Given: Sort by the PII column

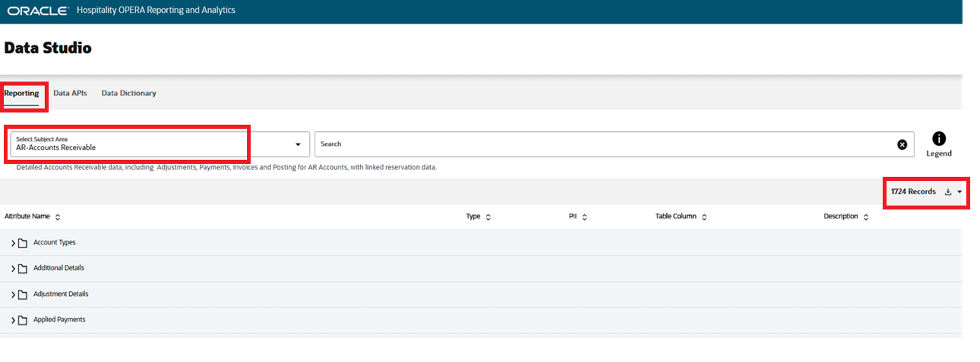Looking at the screenshot, I should (584, 217).
